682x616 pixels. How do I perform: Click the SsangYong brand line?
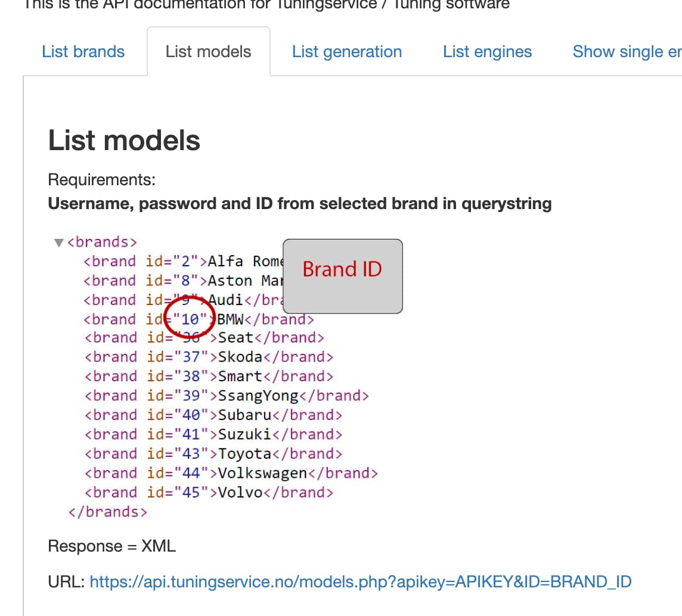point(227,396)
